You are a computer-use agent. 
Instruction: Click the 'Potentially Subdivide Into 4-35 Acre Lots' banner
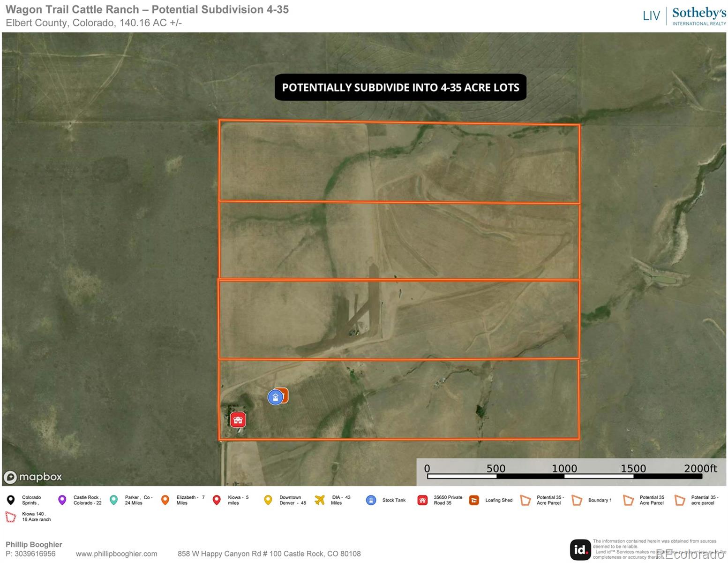(x=400, y=87)
